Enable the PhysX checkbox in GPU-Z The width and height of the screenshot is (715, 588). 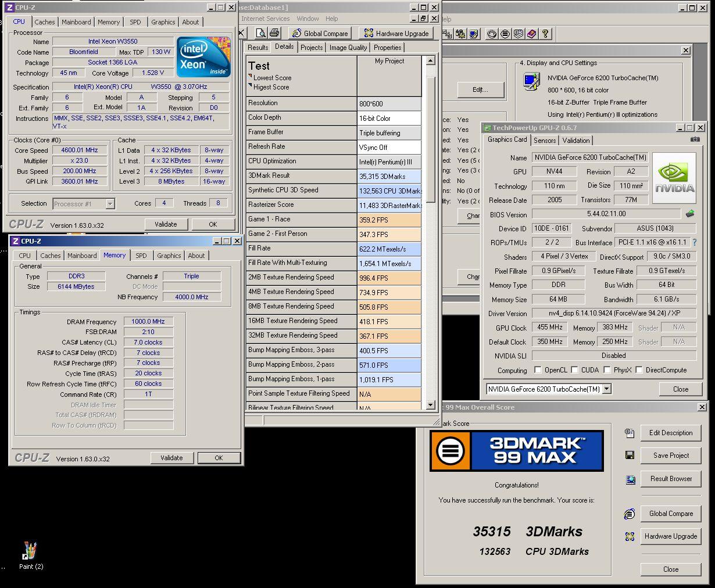point(607,370)
